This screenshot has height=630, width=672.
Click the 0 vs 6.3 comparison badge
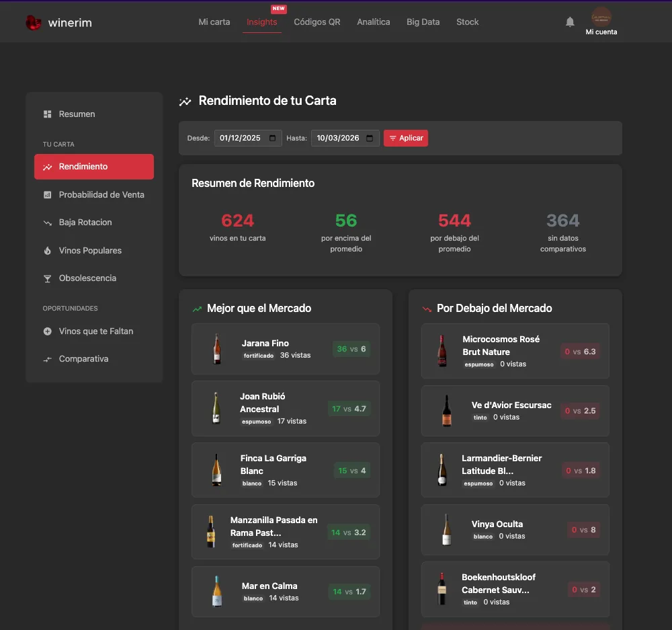(581, 352)
